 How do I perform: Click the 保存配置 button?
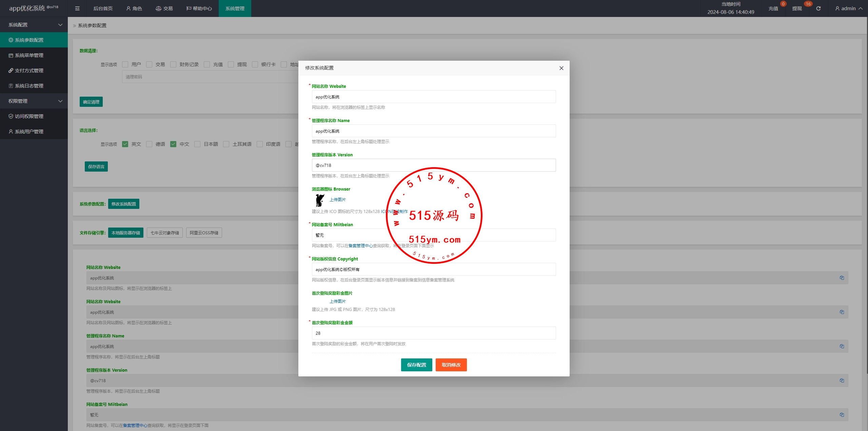click(416, 365)
